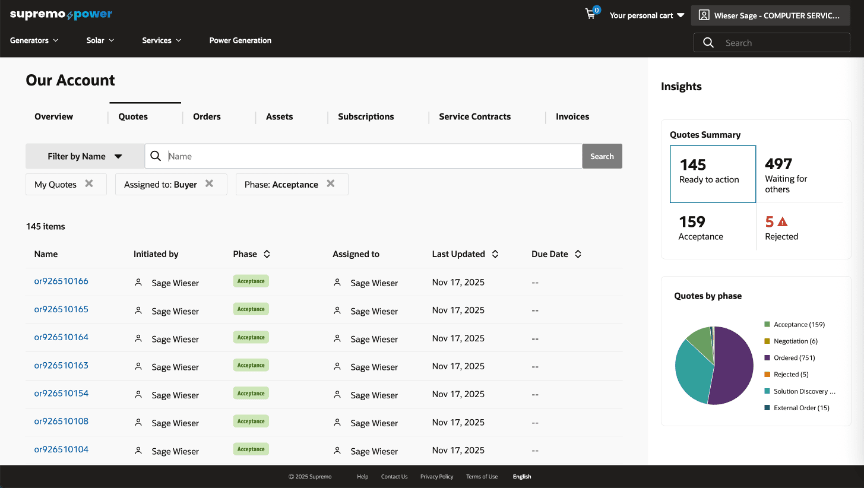Open quote or926510104
The image size is (864, 488).
pyautogui.click(x=61, y=449)
